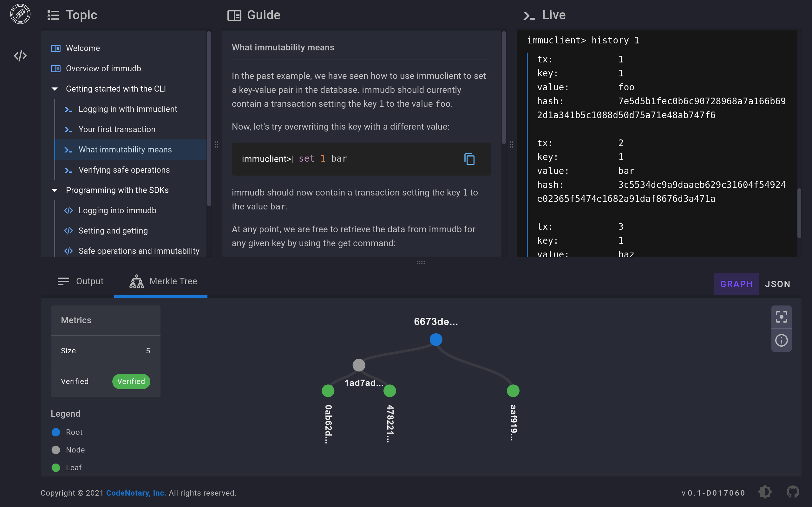This screenshot has width=812, height=507.
Task: Switch to JSON view toggle button
Action: coord(777,284)
